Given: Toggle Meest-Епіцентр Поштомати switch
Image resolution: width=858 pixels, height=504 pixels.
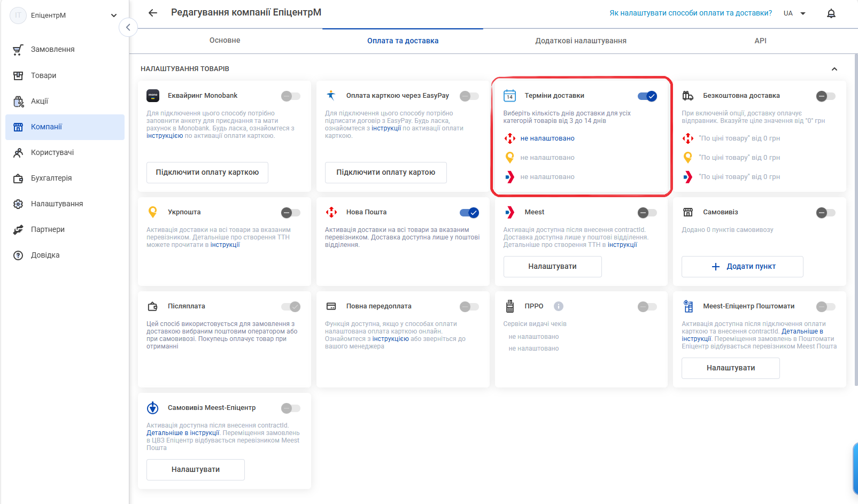Looking at the screenshot, I should point(826,307).
